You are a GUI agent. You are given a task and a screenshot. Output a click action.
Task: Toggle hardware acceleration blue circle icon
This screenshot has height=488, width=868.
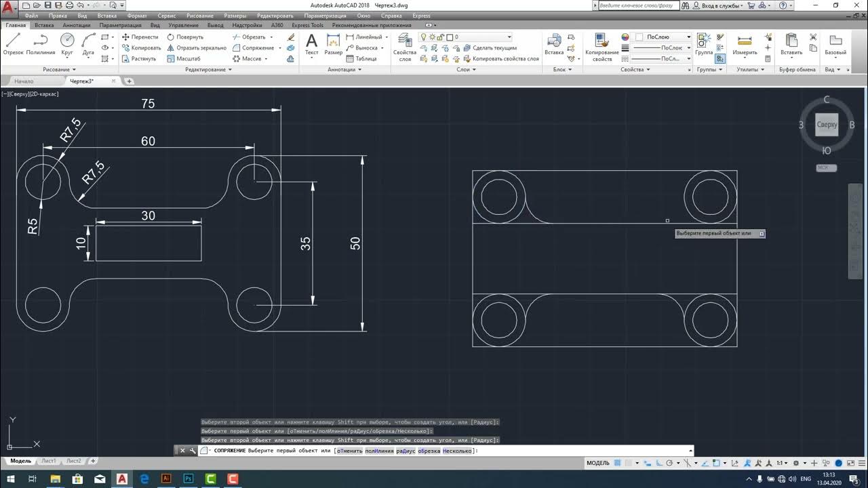[x=840, y=463]
